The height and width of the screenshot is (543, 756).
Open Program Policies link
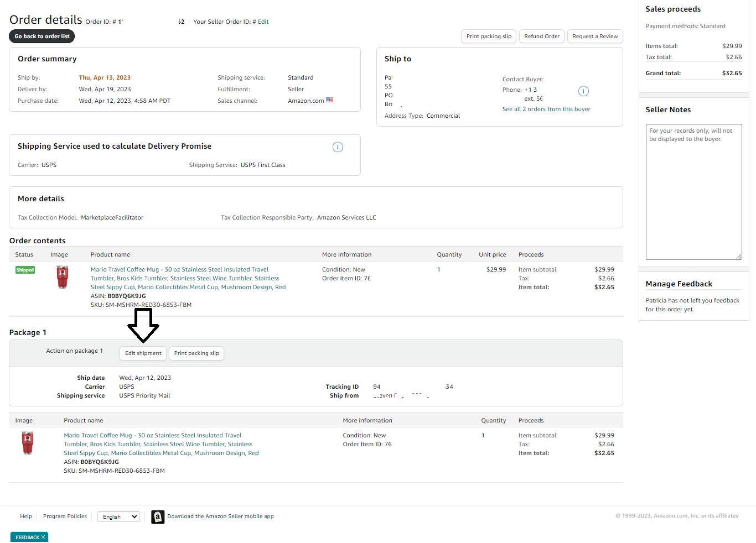(65, 516)
